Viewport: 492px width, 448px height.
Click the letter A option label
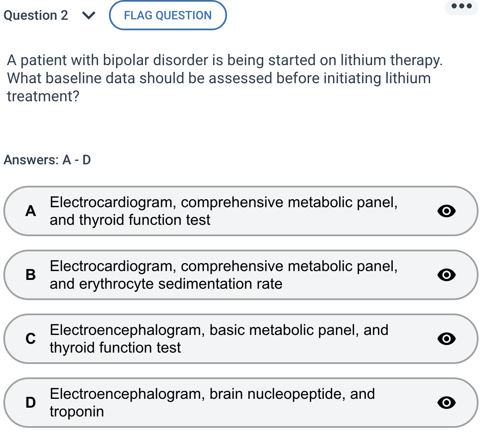pyautogui.click(x=31, y=211)
